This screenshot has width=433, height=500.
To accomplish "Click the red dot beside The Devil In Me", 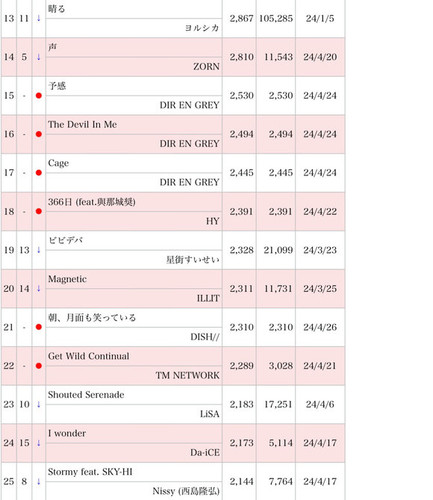I will (x=39, y=134).
